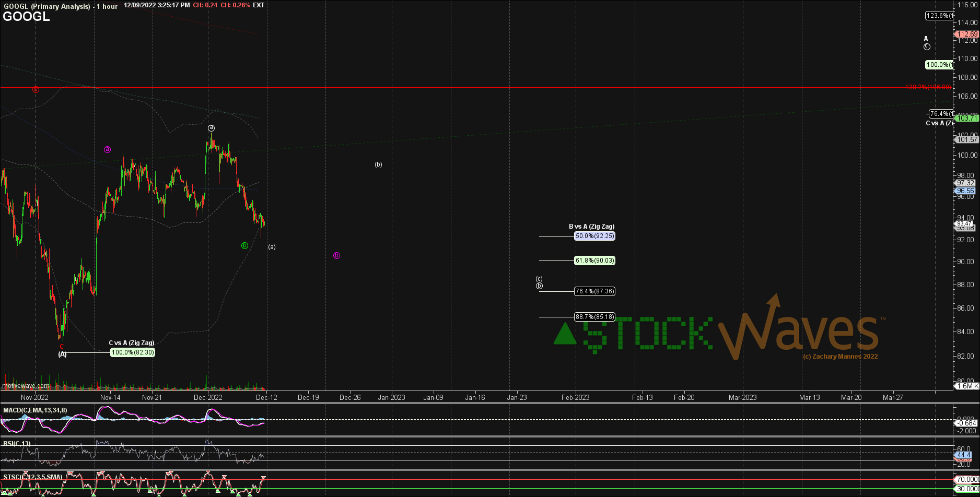980x497 pixels.
Task: Select the magenta circled-b wave label
Action: (336, 255)
